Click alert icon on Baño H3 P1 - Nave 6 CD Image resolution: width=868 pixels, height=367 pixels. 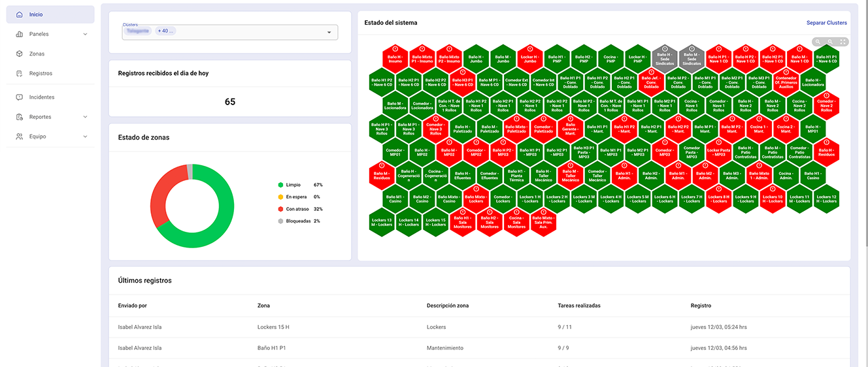pos(463,72)
